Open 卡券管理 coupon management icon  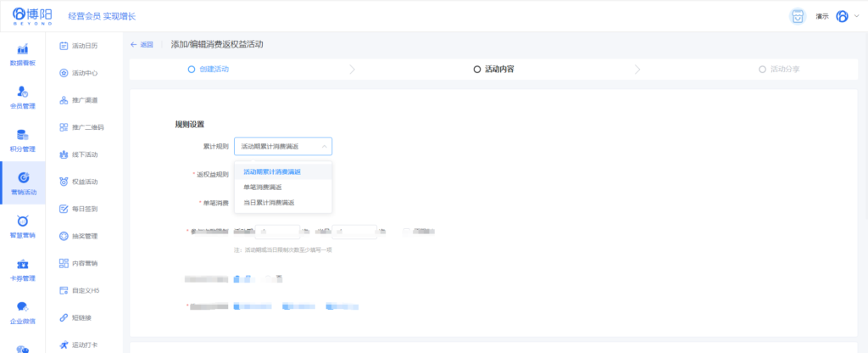[x=22, y=265]
